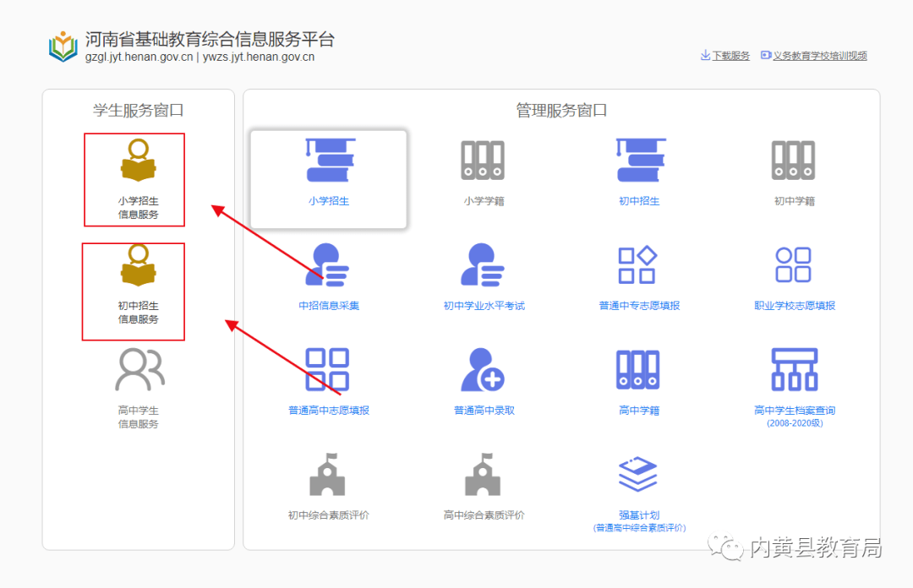Open 初中综合素质评价 school icon
The height and width of the screenshot is (588, 913).
tap(327, 474)
